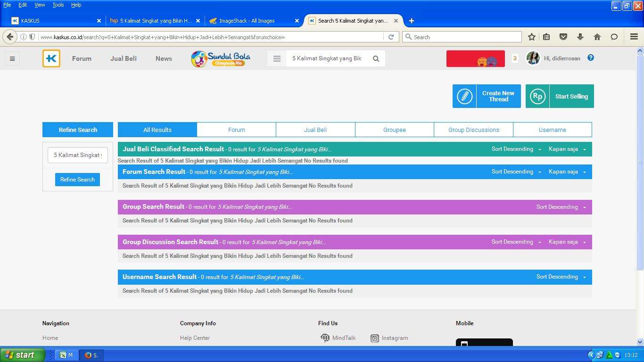Click the didierrosan profile avatar
The height and width of the screenshot is (362, 644).
[x=533, y=58]
